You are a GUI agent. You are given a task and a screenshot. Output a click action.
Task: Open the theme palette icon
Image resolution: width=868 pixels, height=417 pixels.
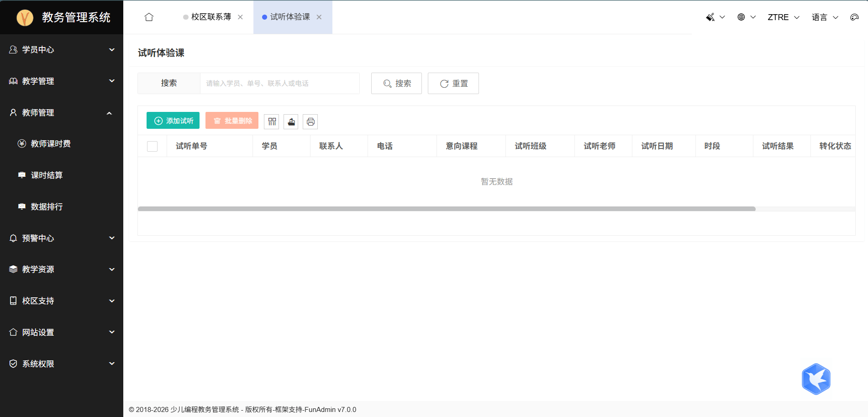click(x=854, y=17)
